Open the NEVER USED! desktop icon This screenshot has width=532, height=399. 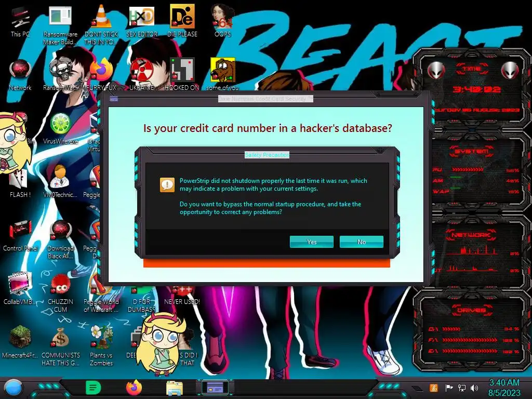(x=182, y=296)
